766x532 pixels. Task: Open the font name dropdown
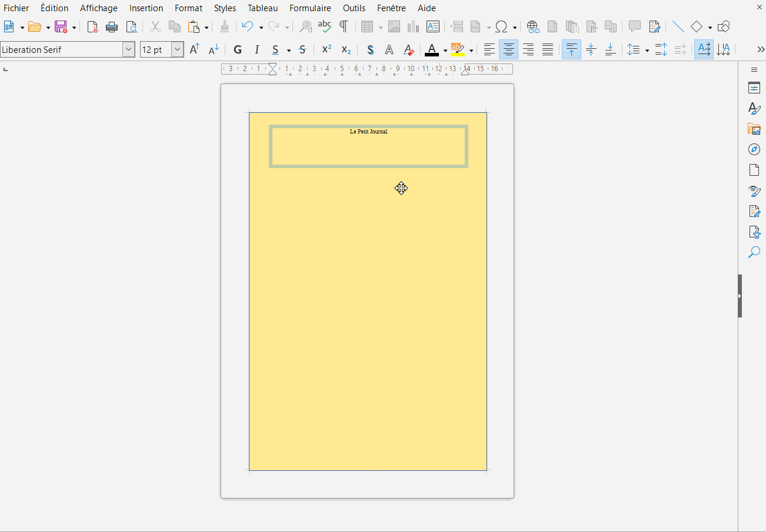click(129, 50)
